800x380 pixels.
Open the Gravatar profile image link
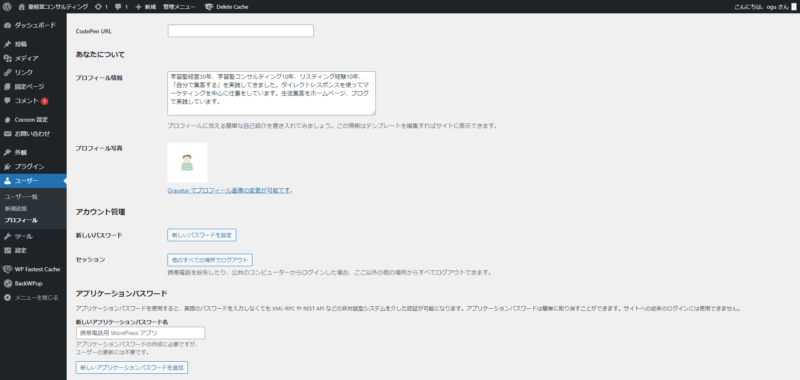pyautogui.click(x=229, y=190)
